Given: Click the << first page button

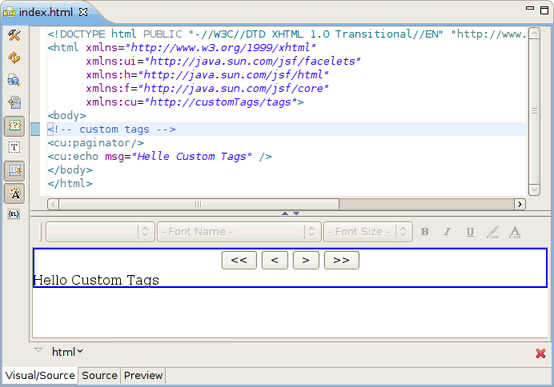Looking at the screenshot, I should (x=239, y=260).
